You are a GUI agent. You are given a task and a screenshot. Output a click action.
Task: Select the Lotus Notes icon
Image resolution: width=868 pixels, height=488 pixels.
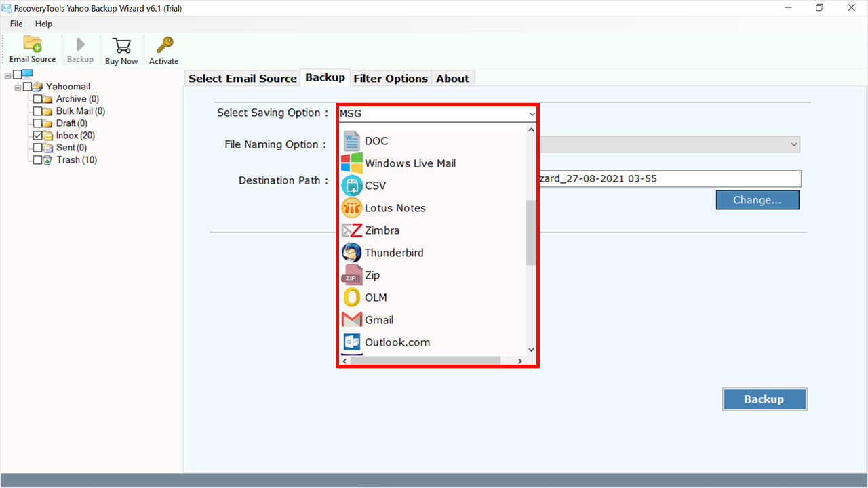351,208
